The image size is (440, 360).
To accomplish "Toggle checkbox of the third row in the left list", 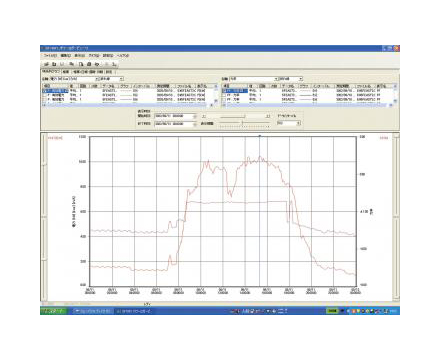I will coord(44,99).
